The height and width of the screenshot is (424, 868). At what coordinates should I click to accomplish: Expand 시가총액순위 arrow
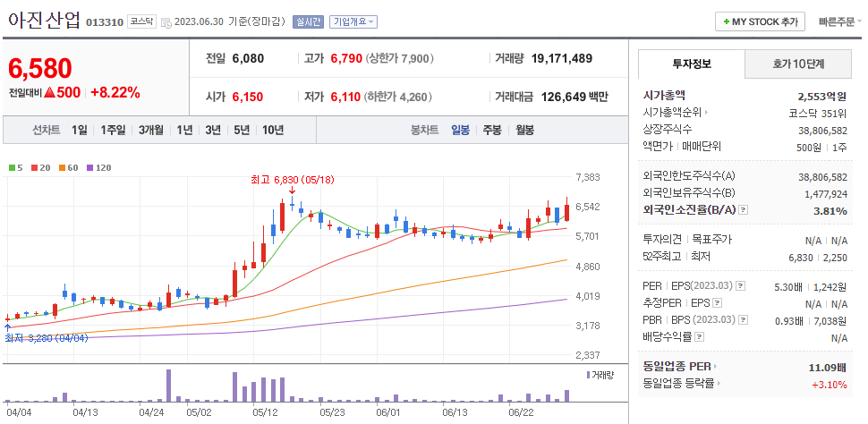[706, 113]
